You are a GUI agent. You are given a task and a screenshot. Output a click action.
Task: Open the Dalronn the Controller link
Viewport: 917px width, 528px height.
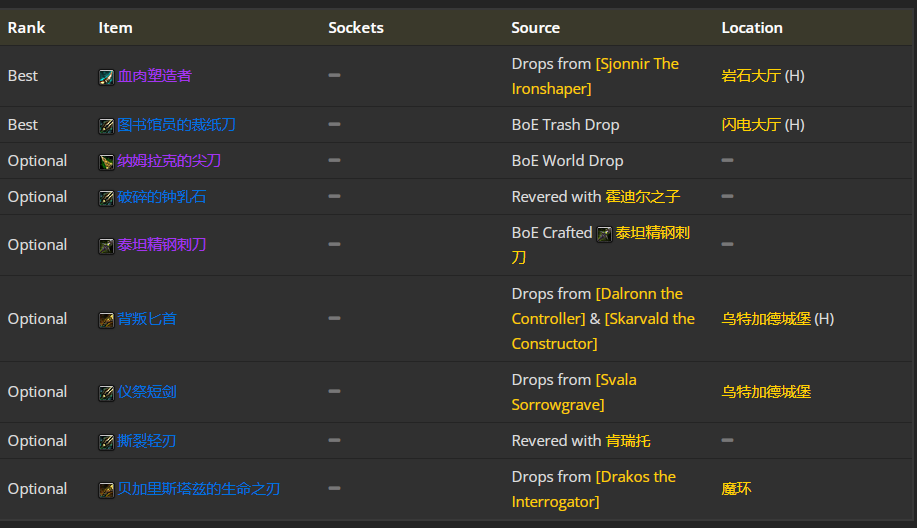click(x=597, y=306)
